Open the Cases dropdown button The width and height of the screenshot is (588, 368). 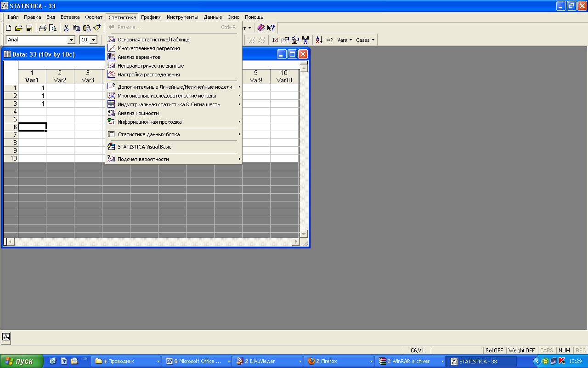[x=365, y=40]
